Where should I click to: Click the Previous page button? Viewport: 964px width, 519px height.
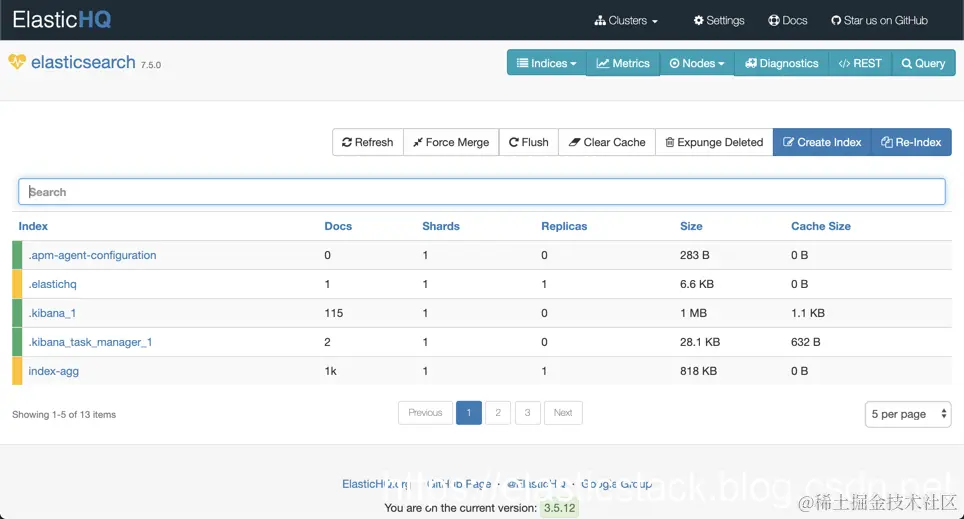tap(425, 413)
